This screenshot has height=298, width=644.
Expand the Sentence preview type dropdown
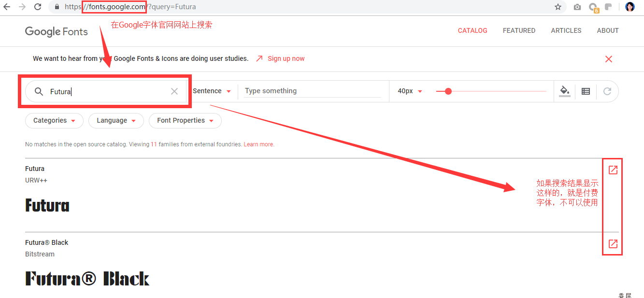pyautogui.click(x=212, y=91)
